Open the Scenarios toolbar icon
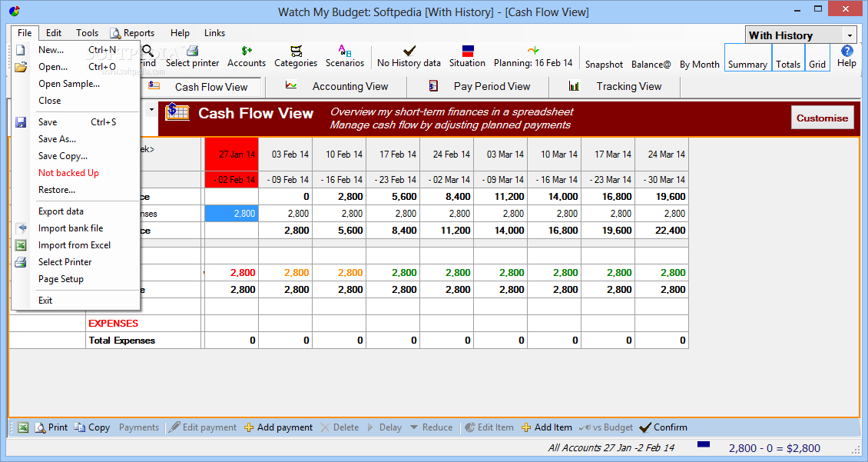The height and width of the screenshot is (462, 868). coord(345,51)
